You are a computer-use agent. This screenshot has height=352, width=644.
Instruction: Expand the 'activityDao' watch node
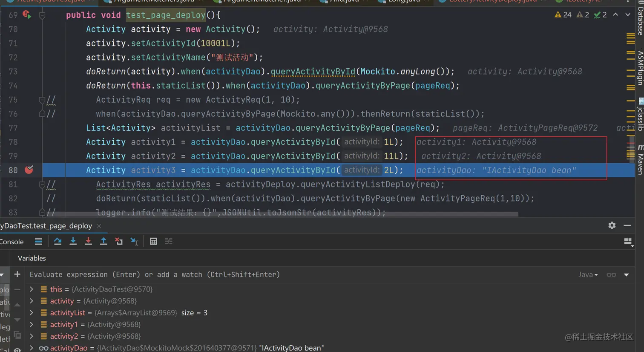coord(32,348)
